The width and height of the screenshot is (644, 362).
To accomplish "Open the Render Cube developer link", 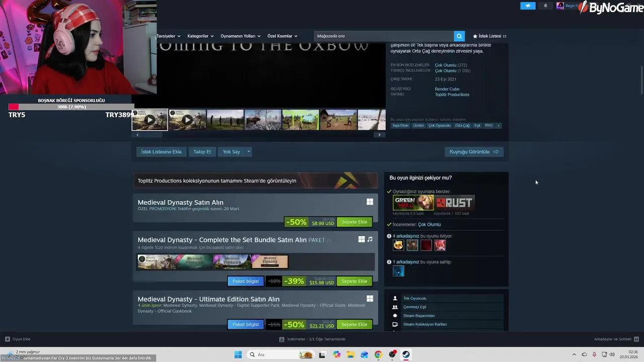I will pyautogui.click(x=447, y=89).
